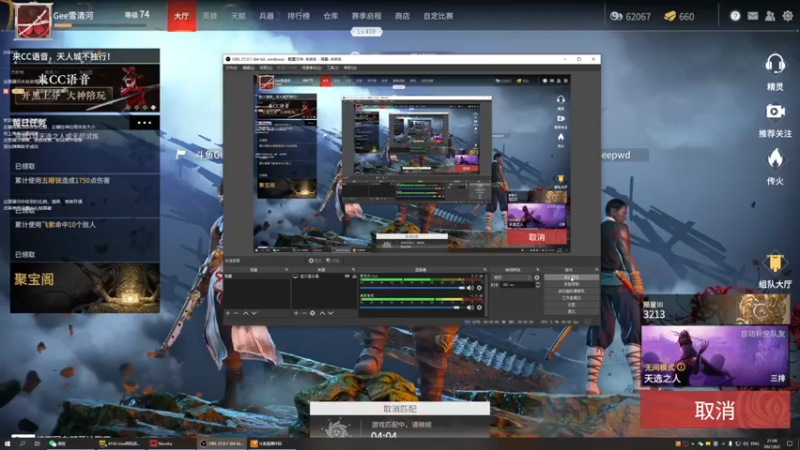Click the 取消匹配 cancel matchmaking button
This screenshot has width=800, height=450.
click(400, 409)
